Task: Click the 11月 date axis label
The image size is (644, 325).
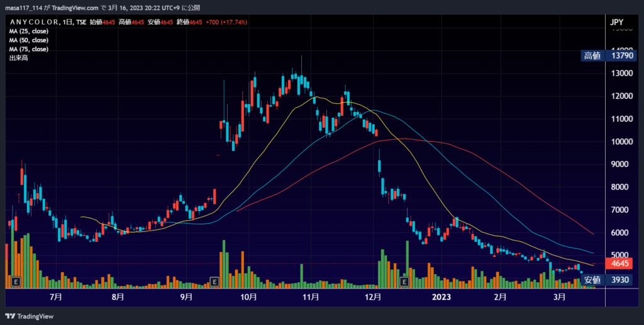Action: click(x=311, y=297)
